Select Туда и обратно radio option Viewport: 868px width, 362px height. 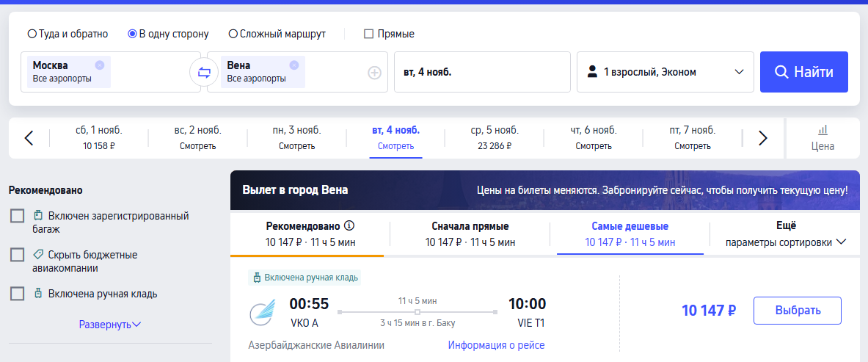[x=32, y=34]
